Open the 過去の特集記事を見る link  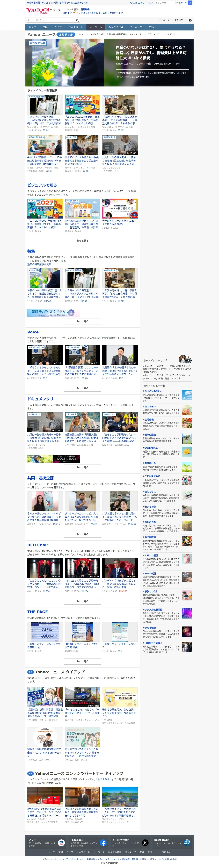tap(39, 264)
